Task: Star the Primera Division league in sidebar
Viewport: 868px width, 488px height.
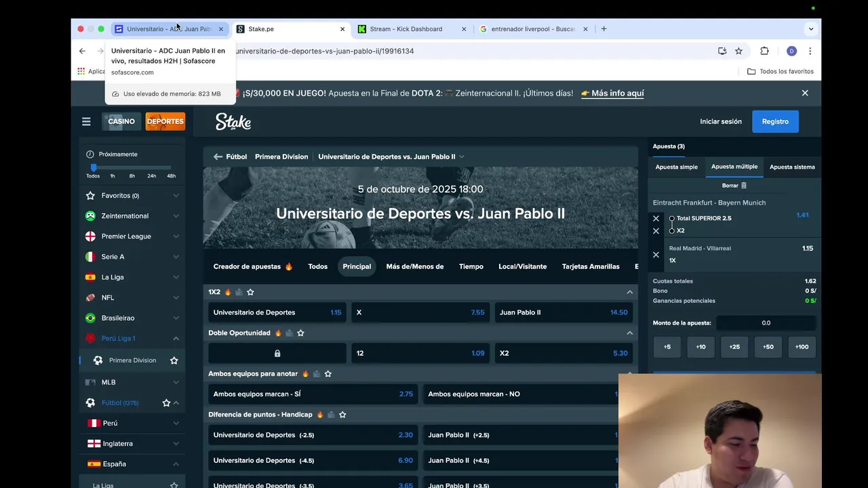Action: (174, 361)
